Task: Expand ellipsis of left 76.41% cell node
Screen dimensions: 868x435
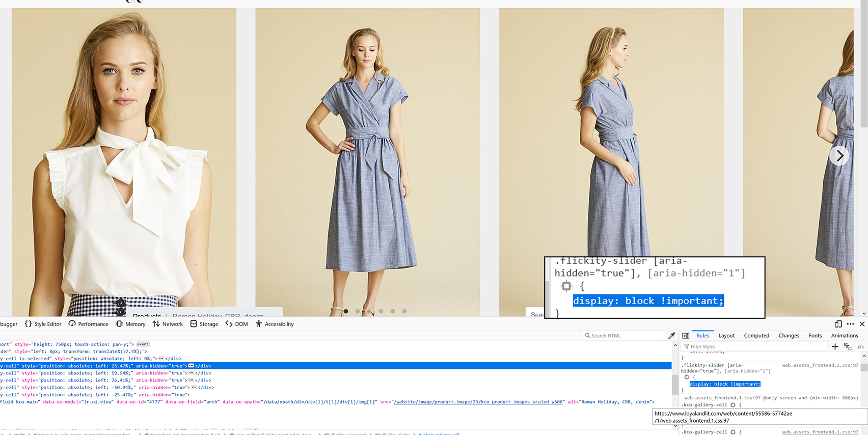Action: click(191, 380)
